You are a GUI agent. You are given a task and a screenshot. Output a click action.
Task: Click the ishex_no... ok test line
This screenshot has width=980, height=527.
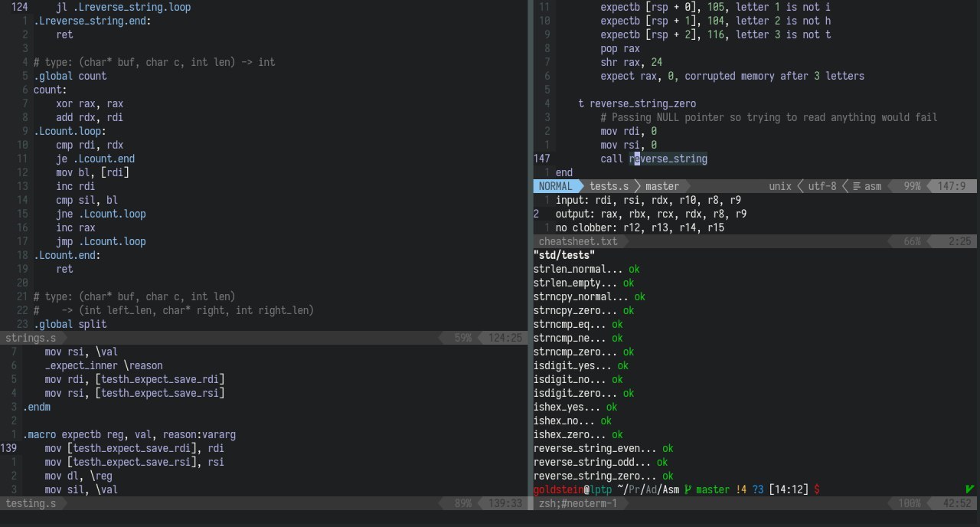click(573, 421)
